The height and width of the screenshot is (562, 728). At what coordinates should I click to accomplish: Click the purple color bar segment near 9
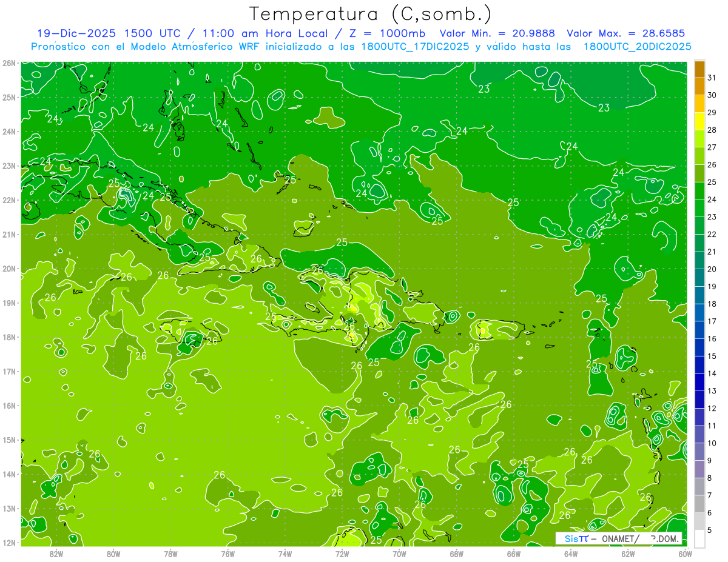pyautogui.click(x=699, y=469)
